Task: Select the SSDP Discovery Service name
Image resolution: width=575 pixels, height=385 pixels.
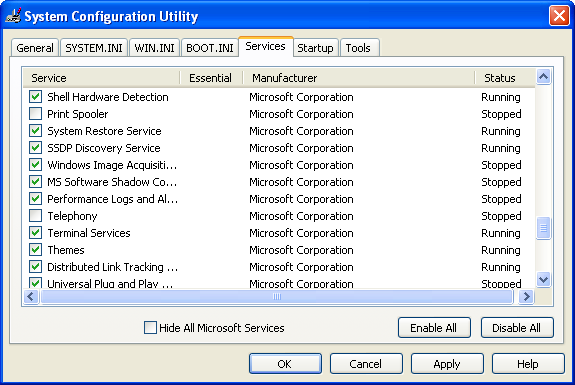Action: tap(104, 148)
